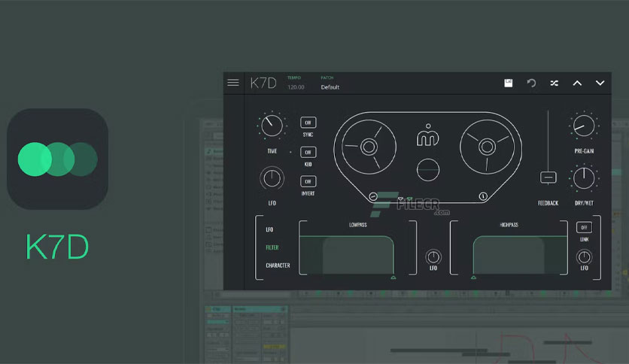Click the left tape reel
629x364 pixels.
coord(369,147)
